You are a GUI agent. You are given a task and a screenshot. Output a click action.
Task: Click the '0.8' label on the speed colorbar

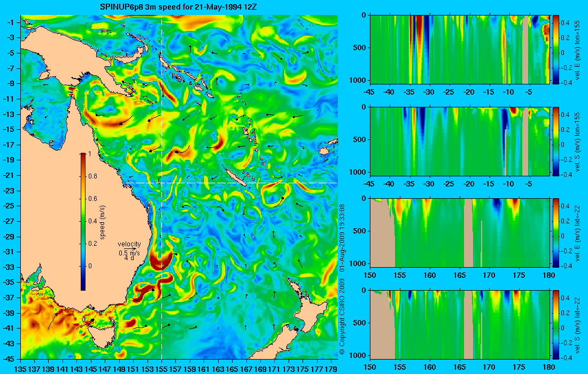(x=92, y=176)
